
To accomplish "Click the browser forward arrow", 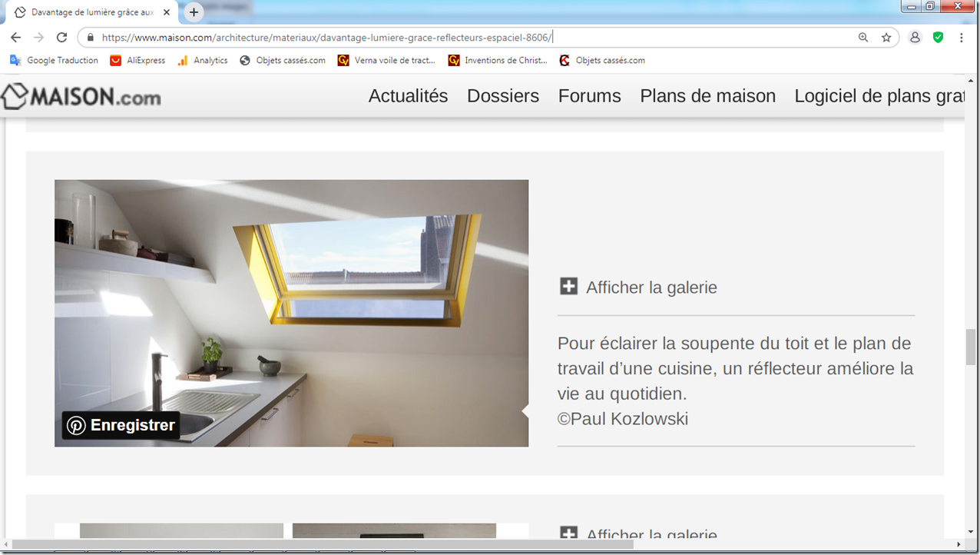I will pos(39,37).
